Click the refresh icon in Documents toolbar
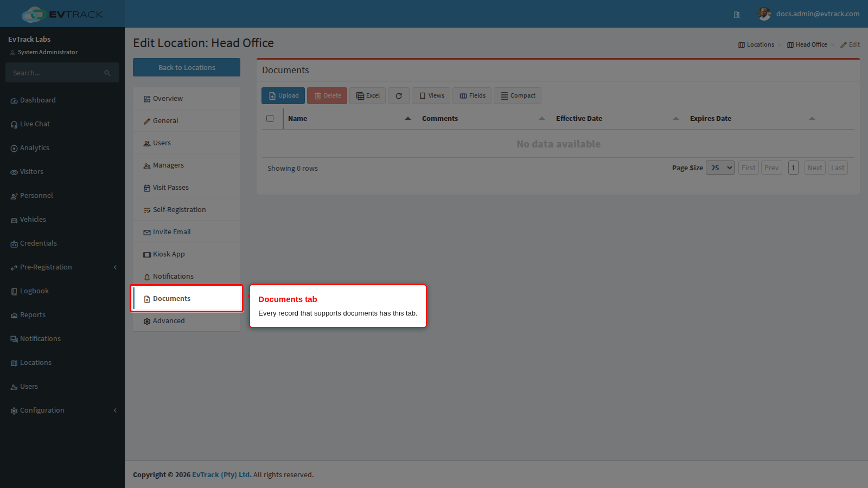Image resolution: width=868 pixels, height=488 pixels. tap(399, 95)
